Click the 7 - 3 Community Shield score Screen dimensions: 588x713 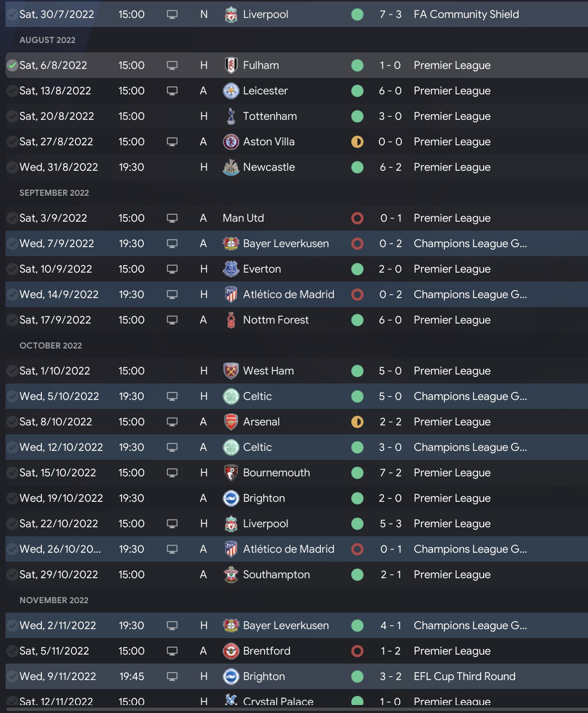[x=390, y=14]
